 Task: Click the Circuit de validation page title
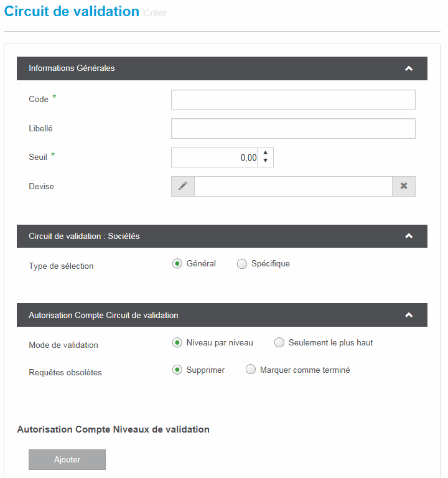(x=72, y=11)
